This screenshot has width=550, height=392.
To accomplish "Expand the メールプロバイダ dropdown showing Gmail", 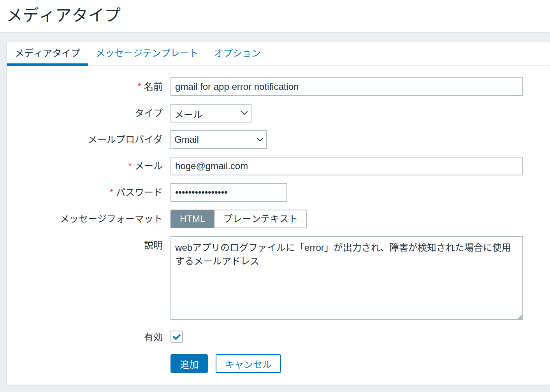I will coord(218,139).
